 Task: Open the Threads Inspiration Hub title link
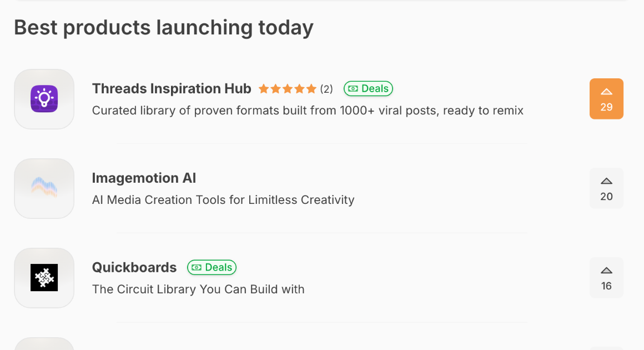(172, 89)
